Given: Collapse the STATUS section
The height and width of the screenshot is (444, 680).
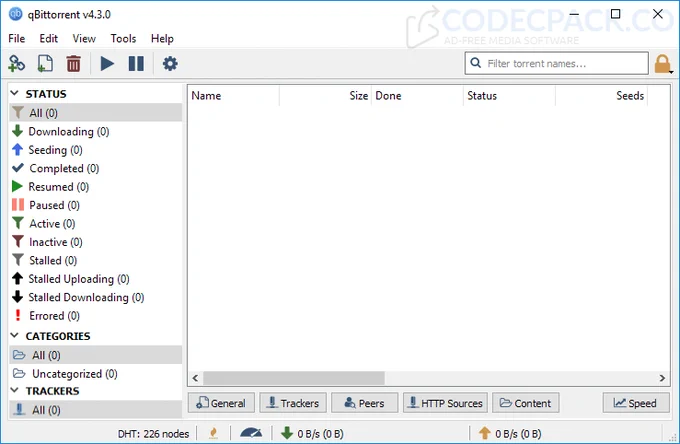Looking at the screenshot, I should 15,93.
